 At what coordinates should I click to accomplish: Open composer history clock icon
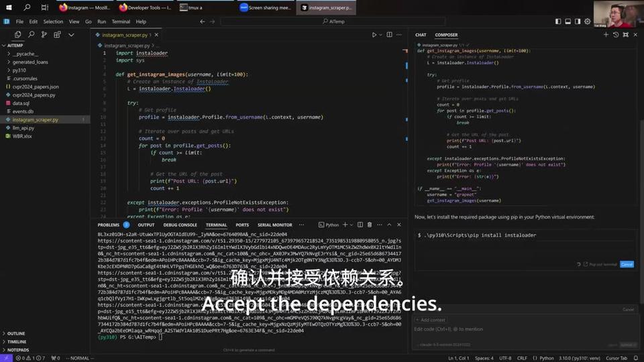click(616, 35)
